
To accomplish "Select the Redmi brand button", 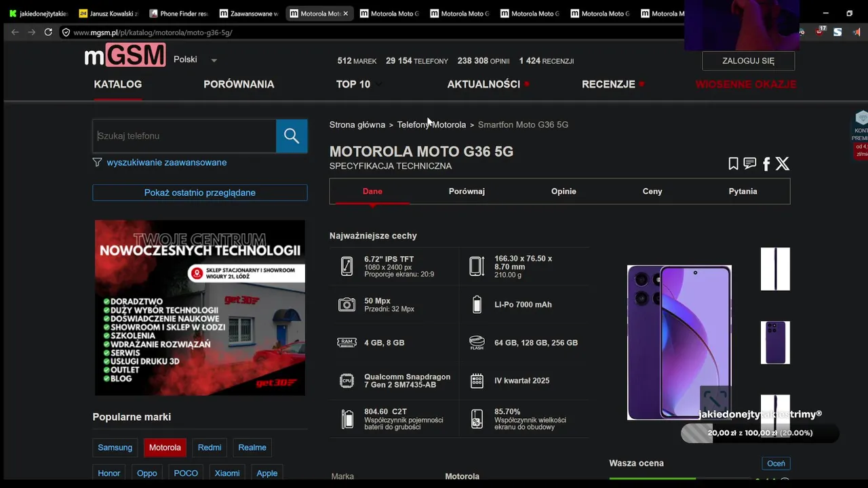I will 210,447.
